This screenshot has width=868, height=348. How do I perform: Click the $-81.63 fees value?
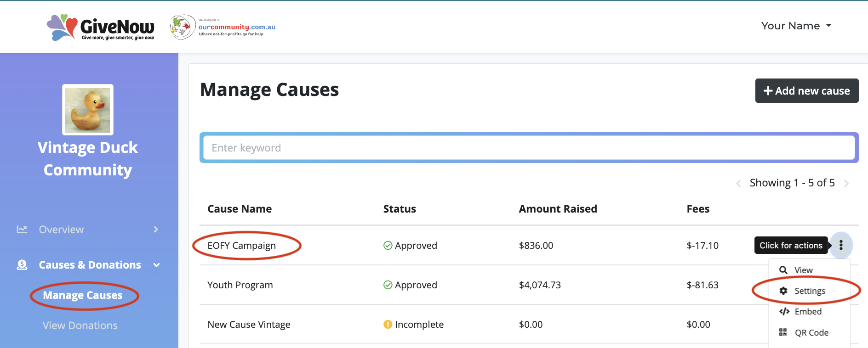[702, 285]
